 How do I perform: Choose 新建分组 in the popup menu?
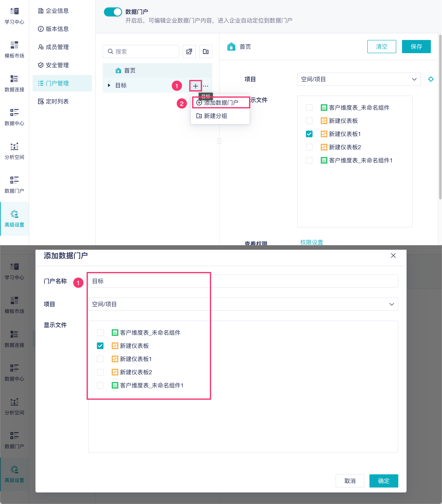point(215,116)
